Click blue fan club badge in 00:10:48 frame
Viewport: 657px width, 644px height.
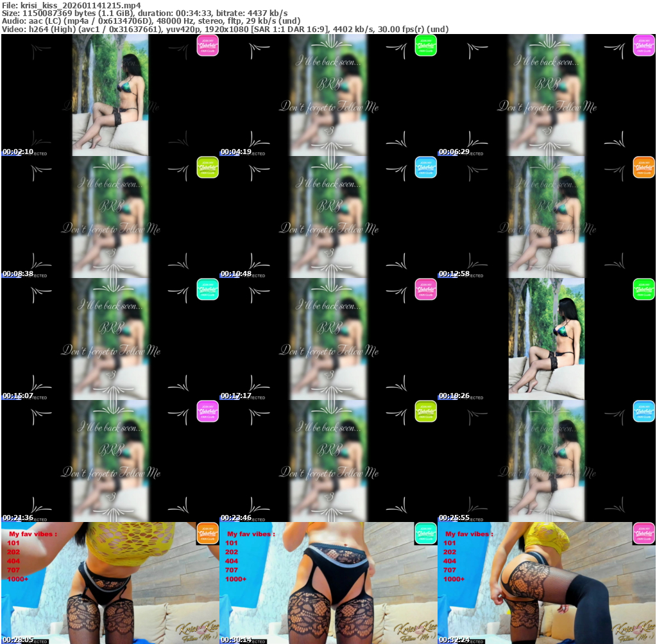tap(426, 168)
